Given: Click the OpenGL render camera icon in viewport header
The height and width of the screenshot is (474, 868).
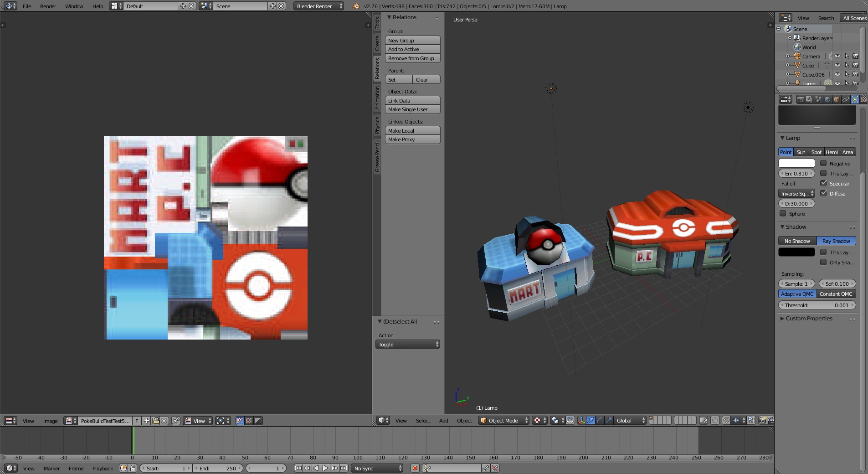Looking at the screenshot, I should [x=762, y=420].
